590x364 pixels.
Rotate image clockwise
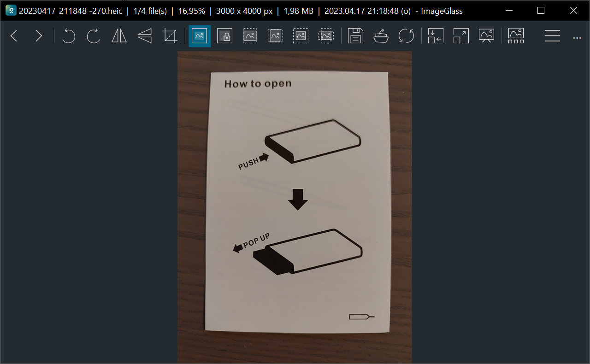pyautogui.click(x=94, y=36)
